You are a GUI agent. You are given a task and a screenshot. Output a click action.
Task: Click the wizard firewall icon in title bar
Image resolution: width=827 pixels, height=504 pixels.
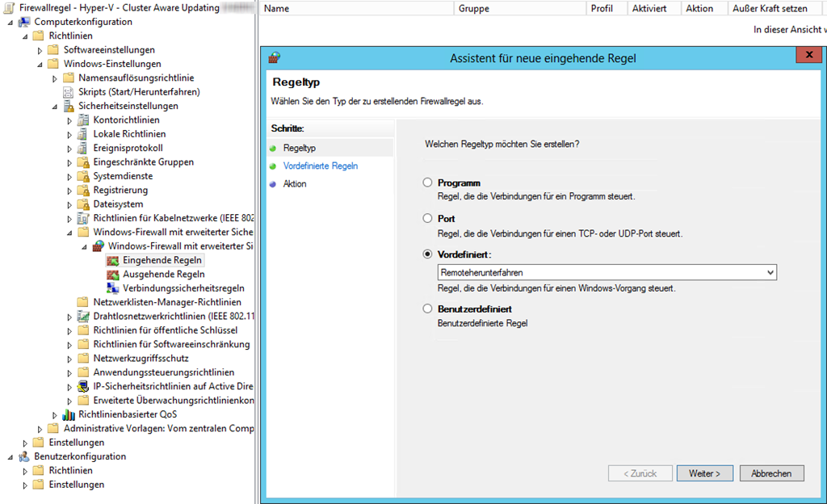pos(274,57)
